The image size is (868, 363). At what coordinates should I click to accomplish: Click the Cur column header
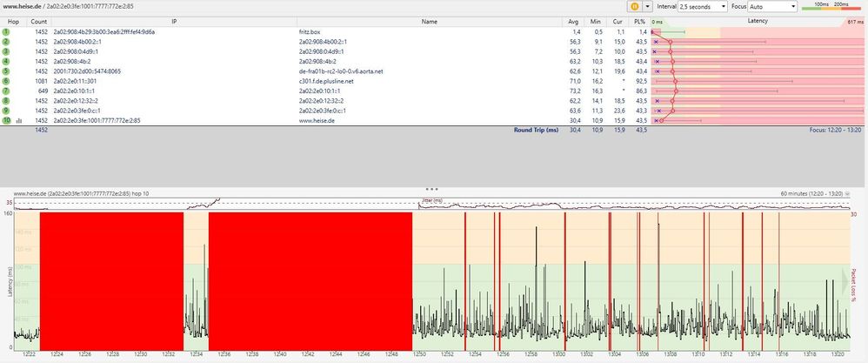tap(618, 22)
